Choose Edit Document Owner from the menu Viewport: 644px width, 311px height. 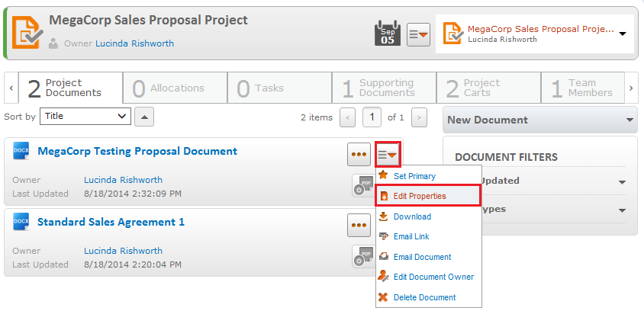[x=428, y=277]
